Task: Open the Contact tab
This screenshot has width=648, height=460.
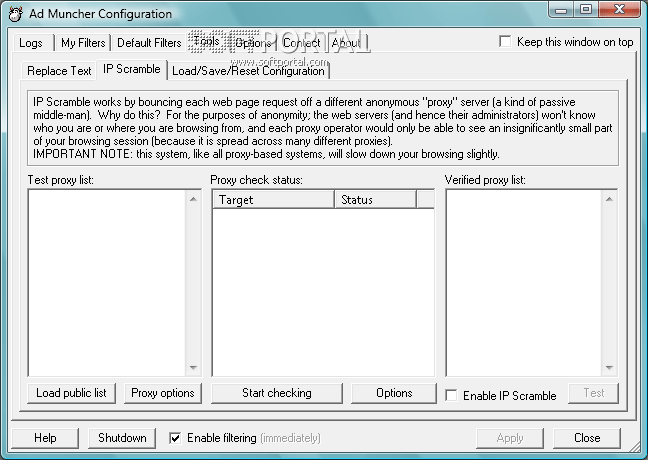Action: click(x=302, y=43)
